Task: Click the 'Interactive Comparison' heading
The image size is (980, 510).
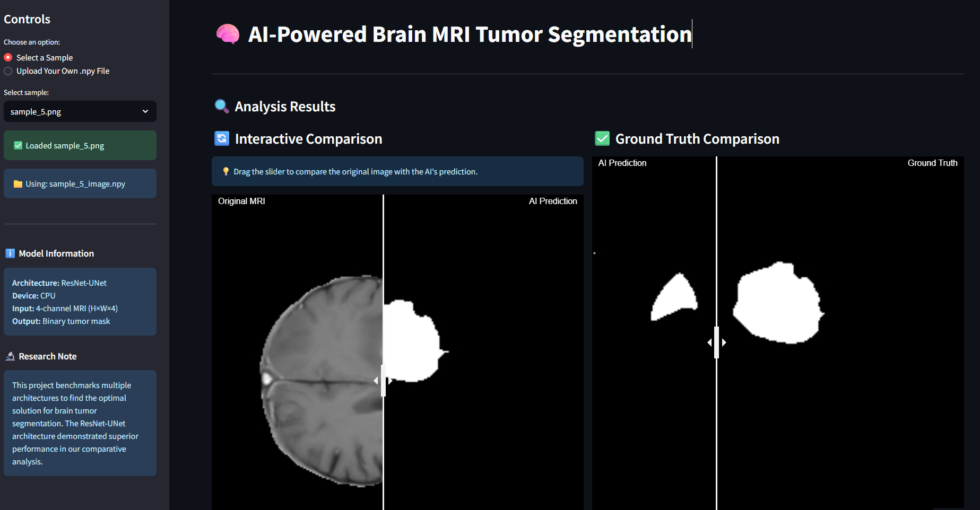Action: point(308,139)
